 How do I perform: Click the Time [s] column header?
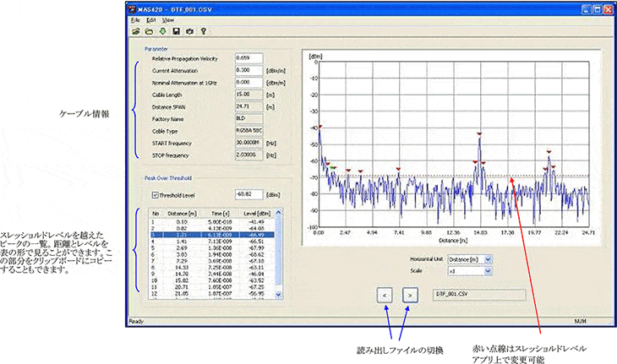point(220,214)
